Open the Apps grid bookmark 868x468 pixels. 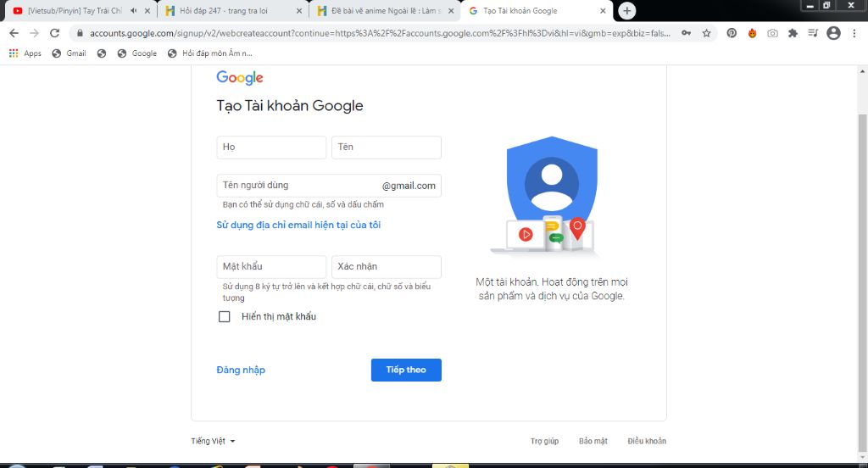point(25,53)
